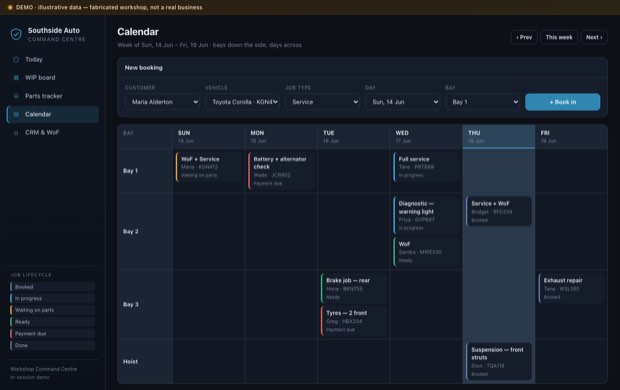
Task: Click the Ready lifecycle legend item
Action: click(53, 322)
